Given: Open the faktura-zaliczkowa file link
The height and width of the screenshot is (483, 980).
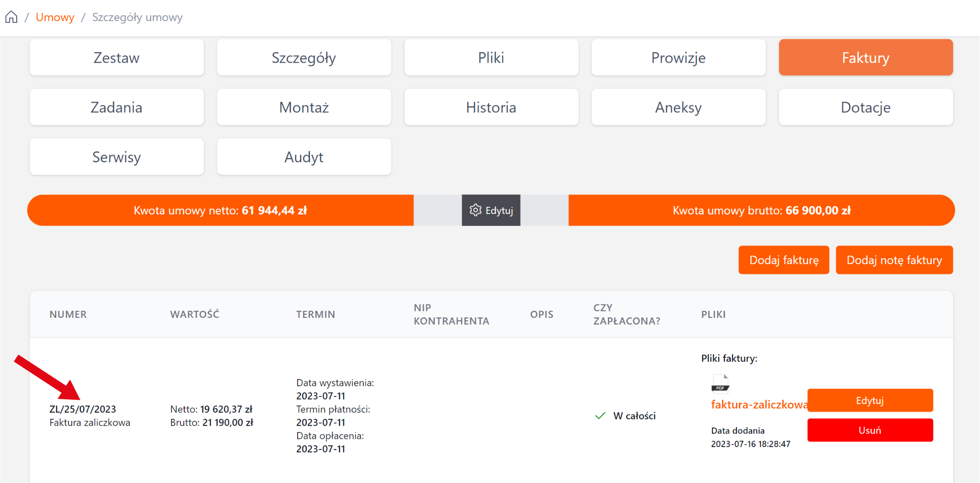Looking at the screenshot, I should (x=758, y=405).
